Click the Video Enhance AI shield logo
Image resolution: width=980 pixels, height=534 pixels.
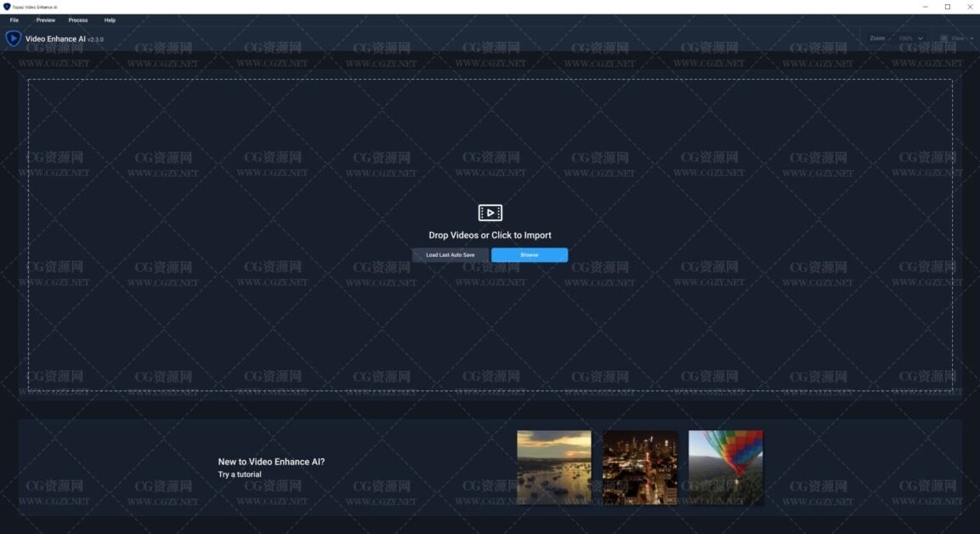pyautogui.click(x=14, y=38)
